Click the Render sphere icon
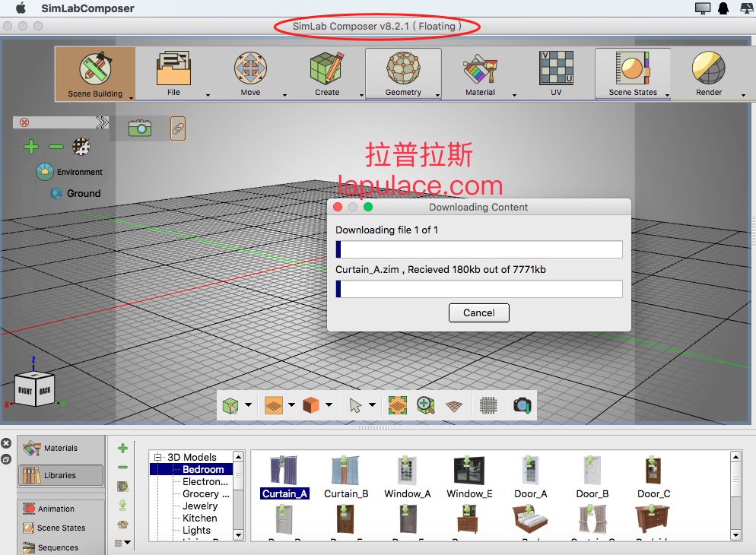 point(708,68)
